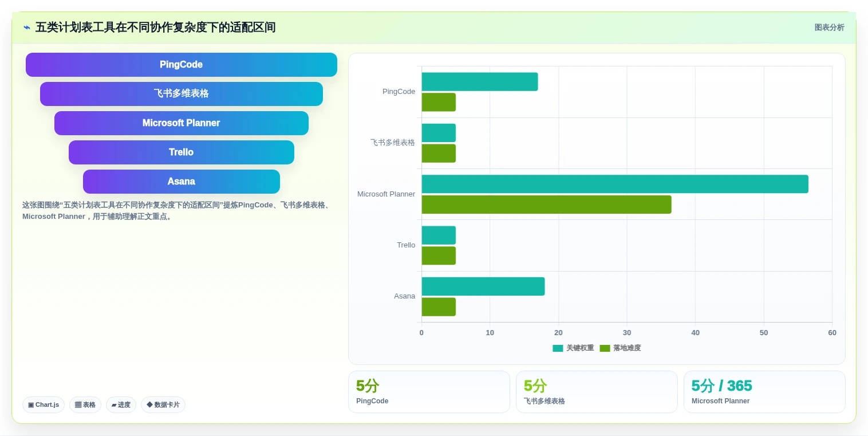Click the PingCode chart axis label
The height and width of the screenshot is (436, 868).
[399, 92]
